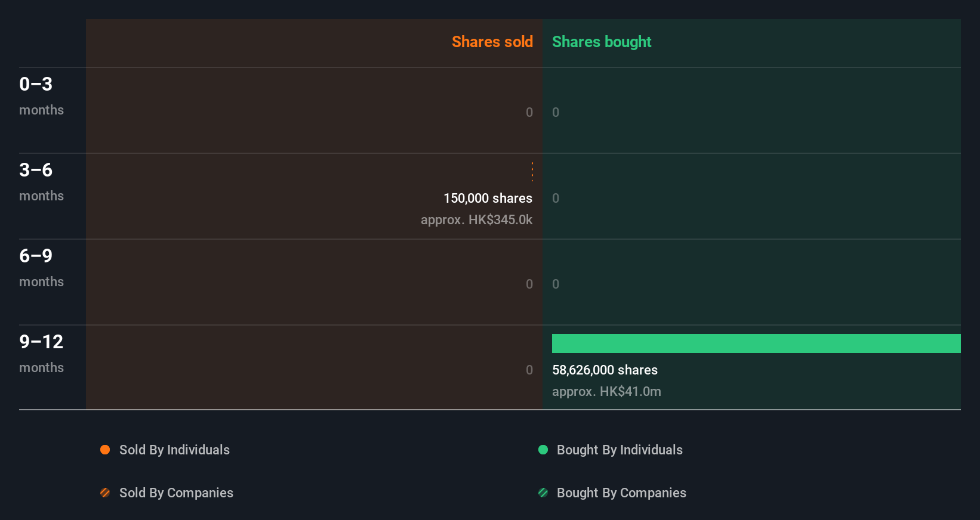Click the 58,626,000 shares label
The image size is (980, 520).
(x=605, y=370)
